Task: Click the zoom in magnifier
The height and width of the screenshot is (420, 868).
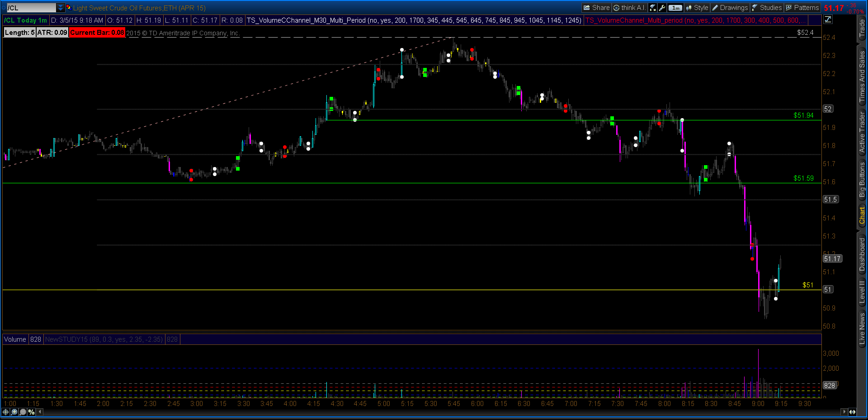Action: 14,412
